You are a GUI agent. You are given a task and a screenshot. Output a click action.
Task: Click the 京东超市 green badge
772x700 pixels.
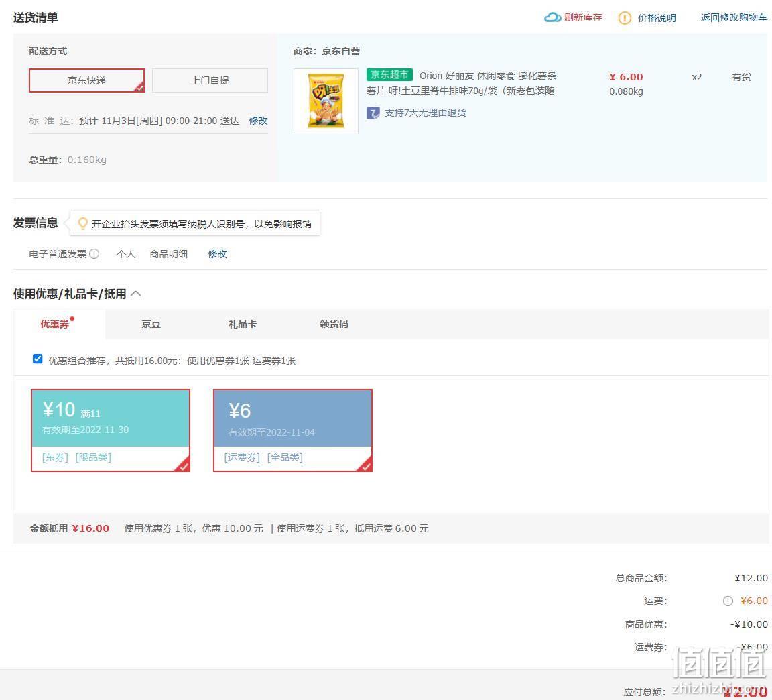tap(389, 75)
